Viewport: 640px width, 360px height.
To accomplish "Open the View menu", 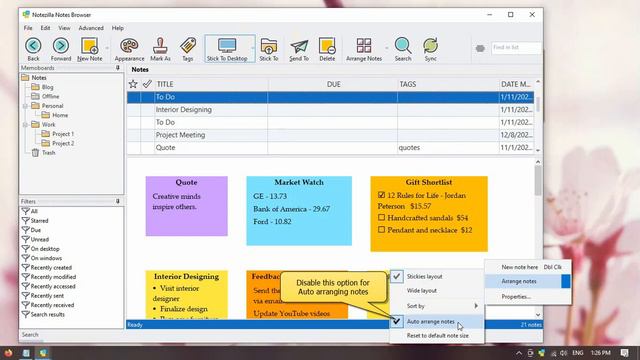I will 64,28.
